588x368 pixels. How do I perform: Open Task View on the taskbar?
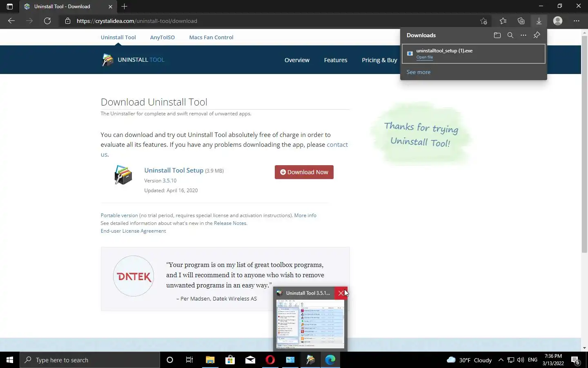pos(189,360)
